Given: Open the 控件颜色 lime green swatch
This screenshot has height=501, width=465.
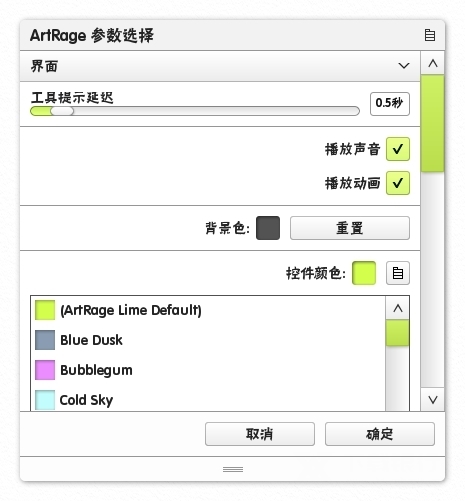Looking at the screenshot, I should point(364,273).
